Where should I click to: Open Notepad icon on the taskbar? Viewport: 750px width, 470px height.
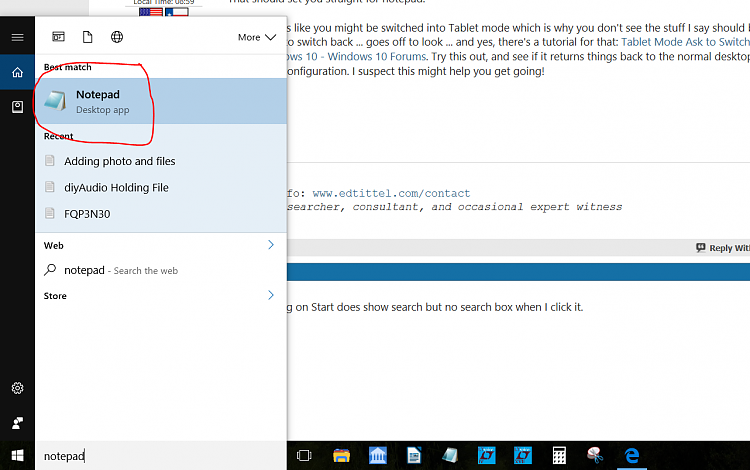[450, 456]
